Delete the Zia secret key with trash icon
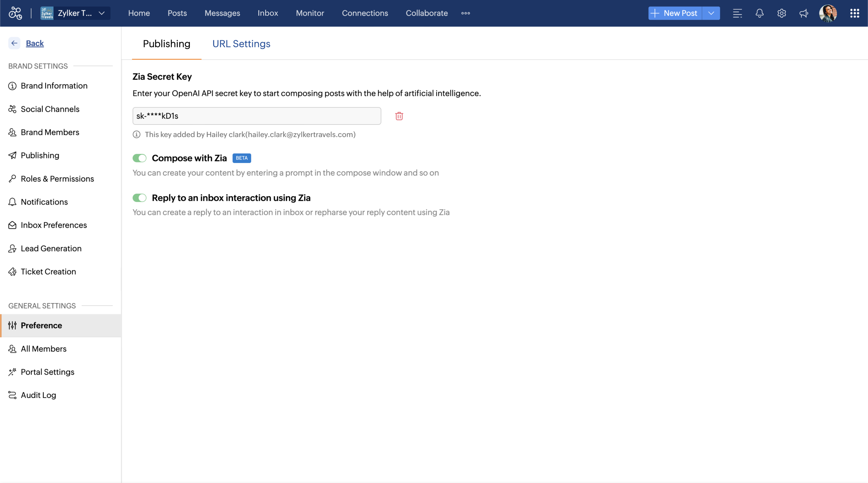Image resolution: width=868 pixels, height=483 pixels. click(x=399, y=116)
